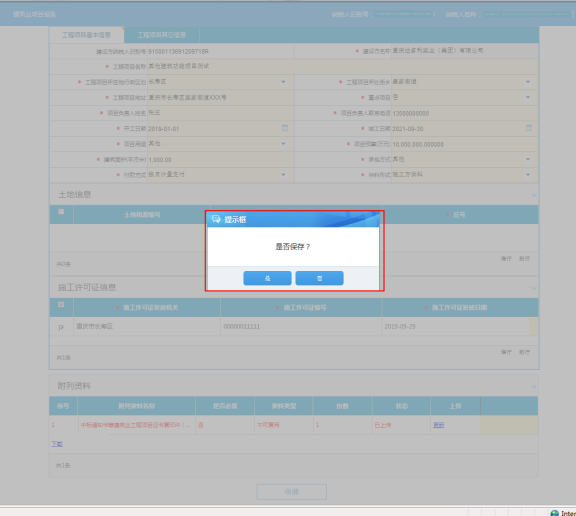Screen dimensions: 576x516
Task: Select the 工程项目基本信息 tab
Action: 86,35
